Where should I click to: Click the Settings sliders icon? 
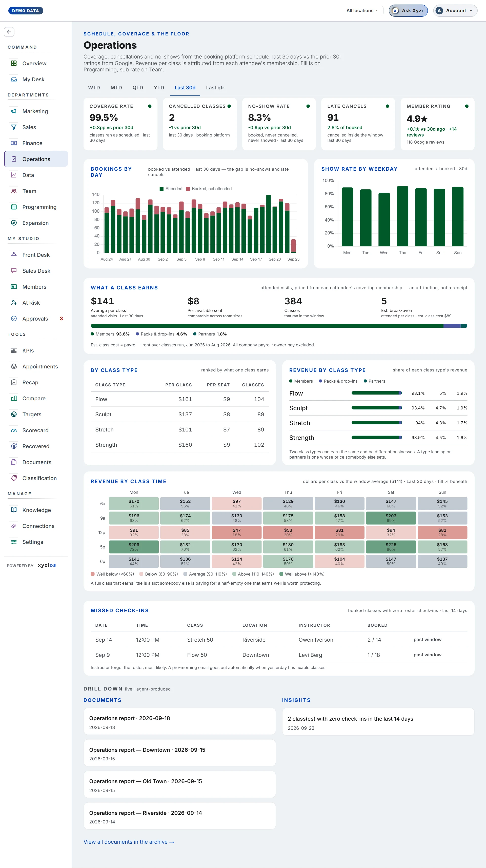[x=14, y=542]
